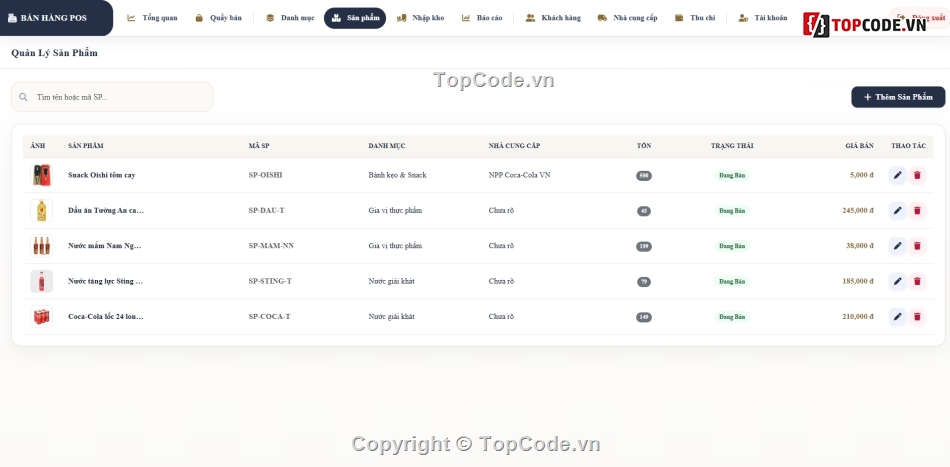Open the Danh mục categories page

click(290, 18)
